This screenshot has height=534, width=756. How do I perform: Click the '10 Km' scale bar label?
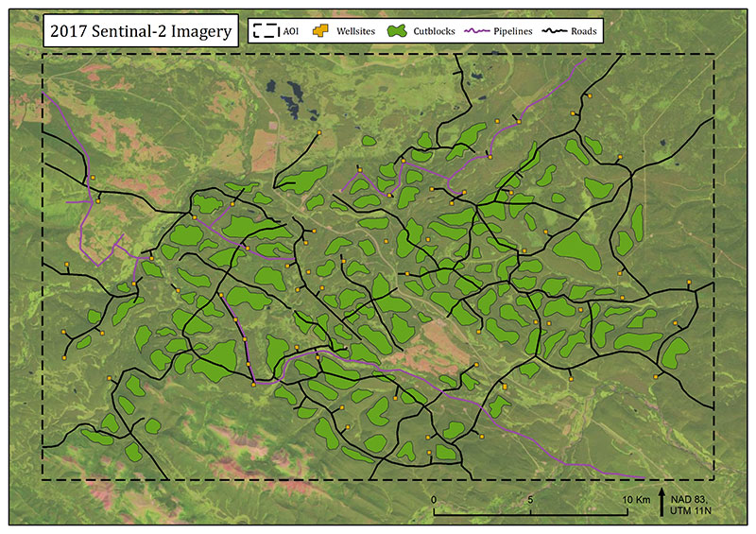(636, 500)
